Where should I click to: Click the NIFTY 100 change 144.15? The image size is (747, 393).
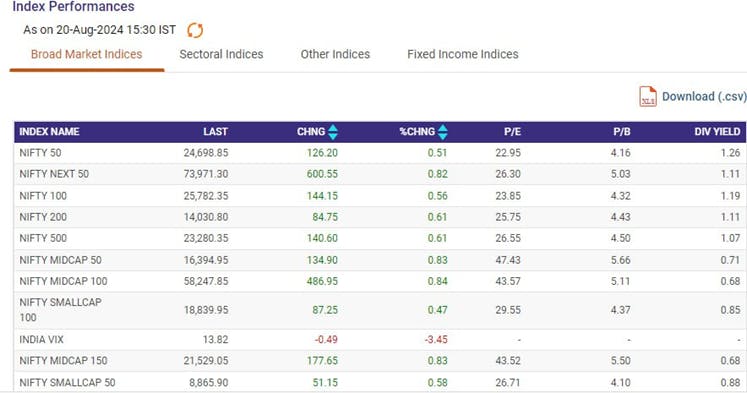(322, 196)
